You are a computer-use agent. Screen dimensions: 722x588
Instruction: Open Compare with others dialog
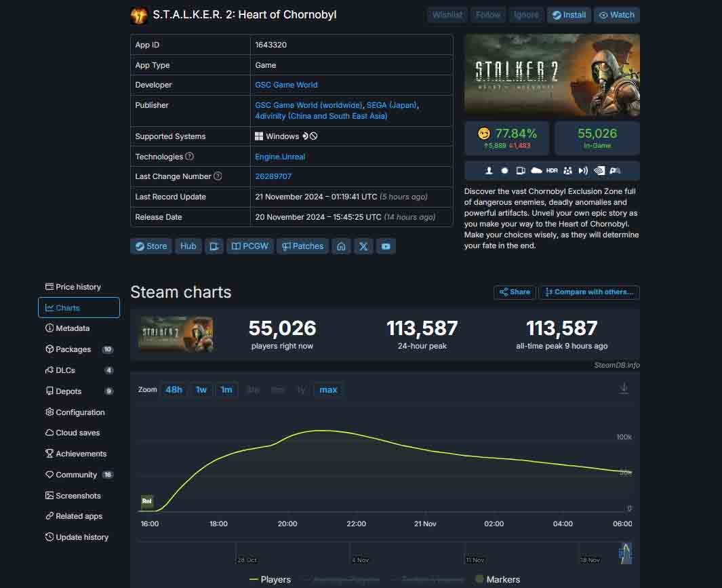point(589,292)
